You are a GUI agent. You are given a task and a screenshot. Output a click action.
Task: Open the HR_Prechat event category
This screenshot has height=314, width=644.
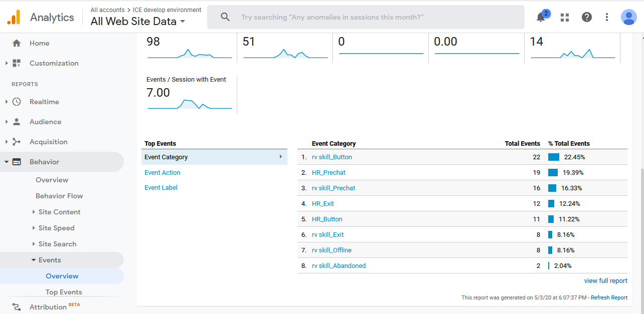point(329,172)
